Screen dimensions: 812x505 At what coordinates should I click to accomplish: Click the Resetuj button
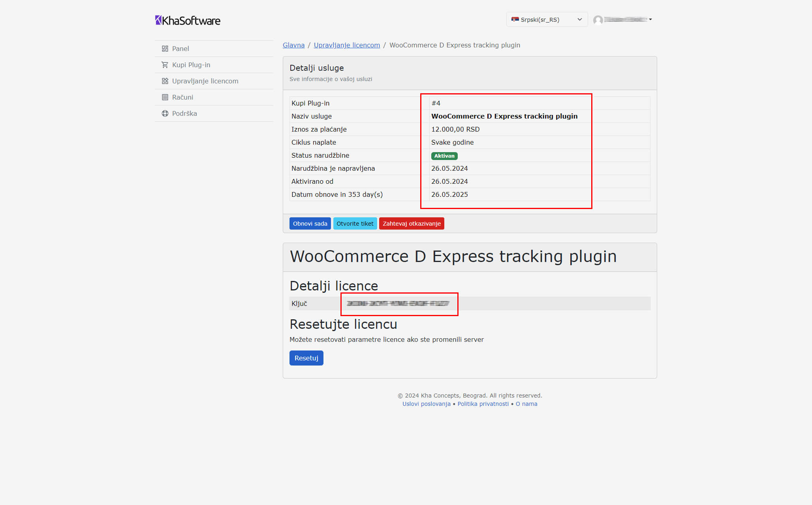tap(306, 358)
